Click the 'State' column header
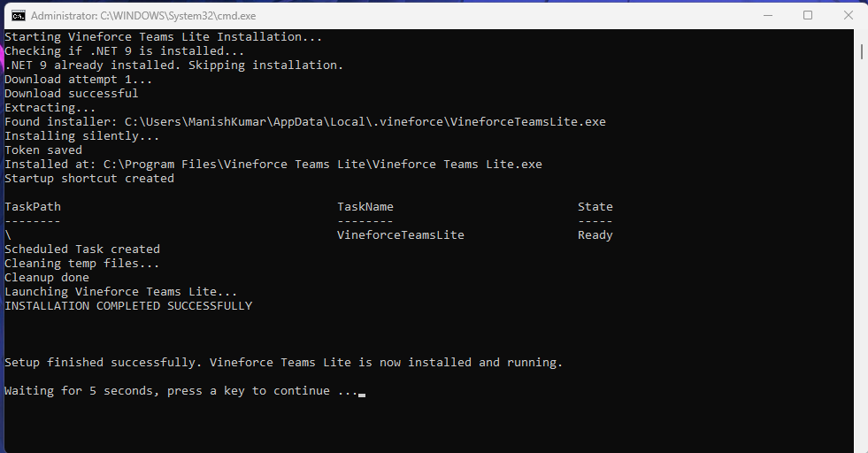The image size is (868, 453). point(595,206)
